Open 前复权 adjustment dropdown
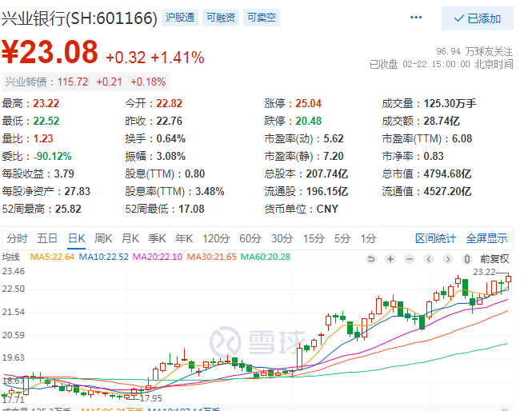Screen dimensions: 532x411 coord(494,259)
